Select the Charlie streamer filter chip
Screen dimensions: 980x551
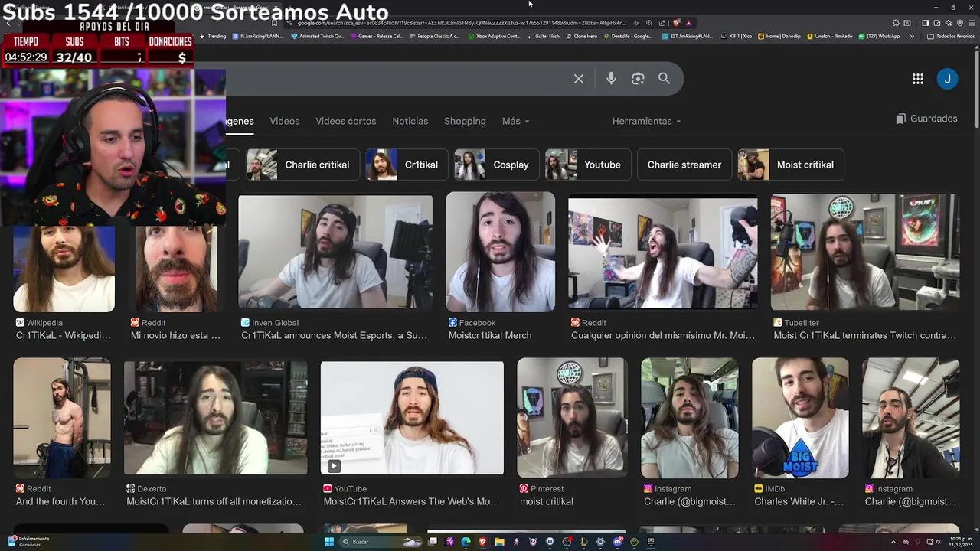[x=684, y=165]
